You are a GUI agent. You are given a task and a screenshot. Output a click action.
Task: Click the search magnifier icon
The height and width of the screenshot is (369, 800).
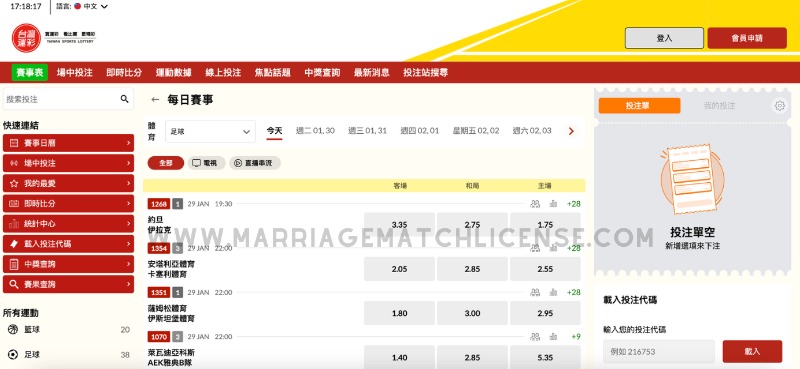(124, 99)
